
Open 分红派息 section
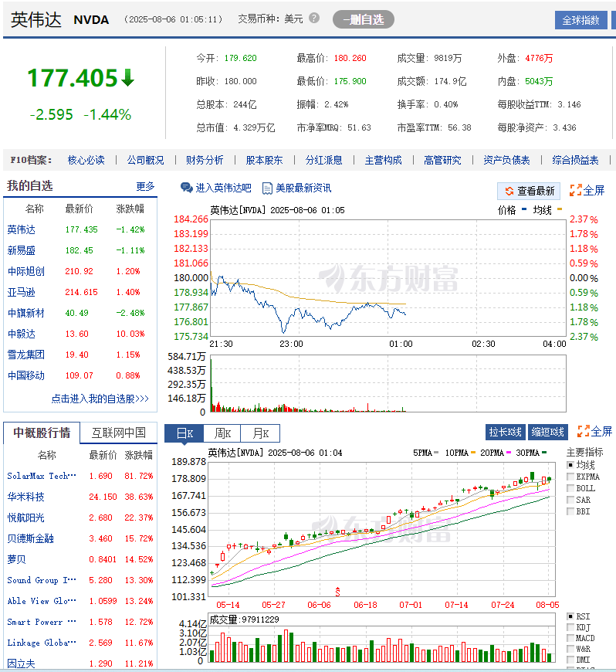click(x=324, y=161)
